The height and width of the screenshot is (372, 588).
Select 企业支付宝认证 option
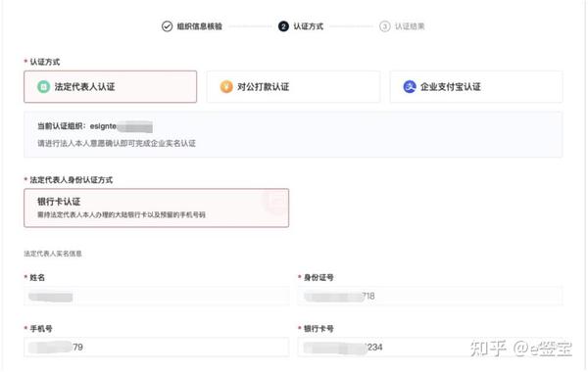click(476, 86)
